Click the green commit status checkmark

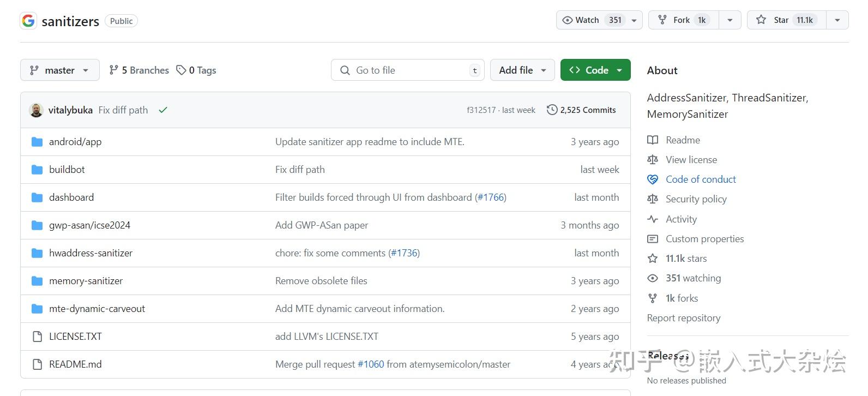tap(163, 110)
